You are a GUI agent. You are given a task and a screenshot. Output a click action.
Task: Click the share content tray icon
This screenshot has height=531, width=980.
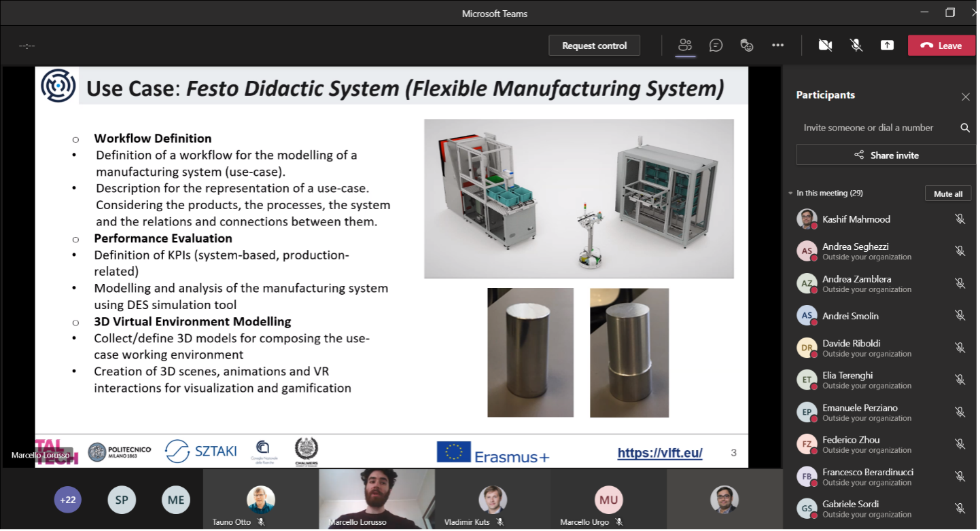point(887,45)
